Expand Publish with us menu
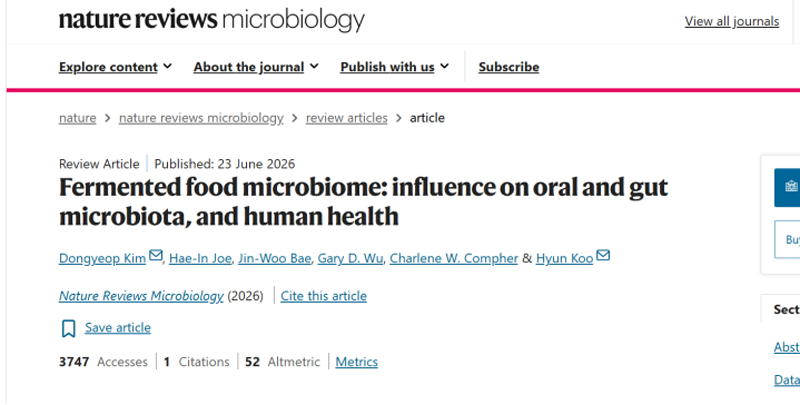 (x=394, y=67)
